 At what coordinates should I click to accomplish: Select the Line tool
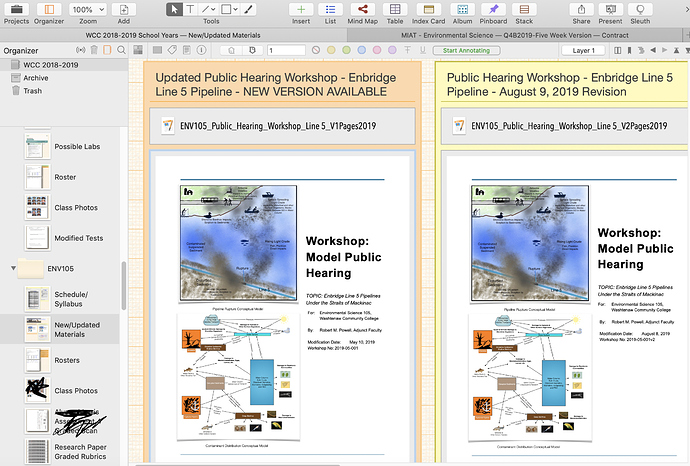(x=205, y=9)
